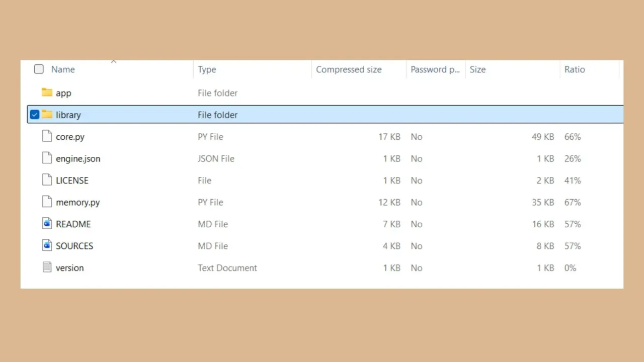This screenshot has height=362, width=644.
Task: Uncheck the library folder checkbox
Action: 34,115
